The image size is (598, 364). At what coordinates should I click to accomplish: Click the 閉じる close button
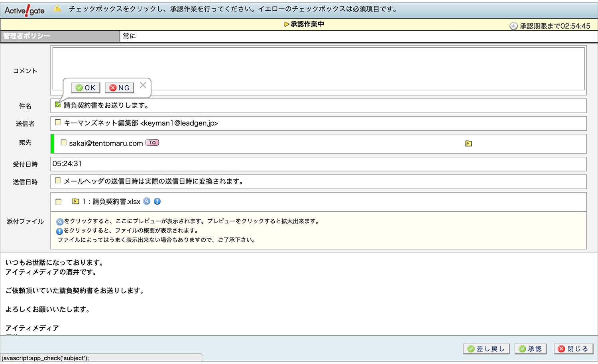click(x=573, y=349)
